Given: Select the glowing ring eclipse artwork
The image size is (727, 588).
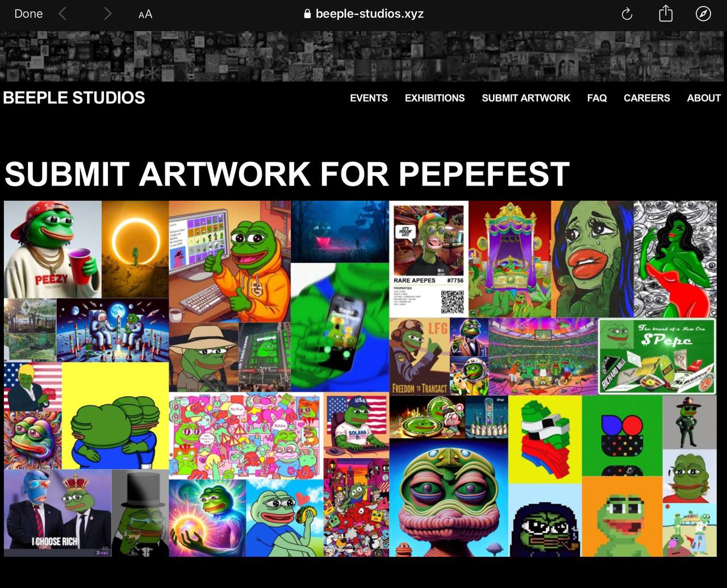Looking at the screenshot, I should (x=135, y=249).
